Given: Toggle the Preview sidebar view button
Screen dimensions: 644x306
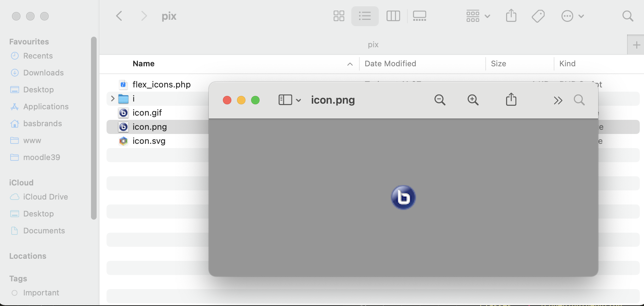Looking at the screenshot, I should [x=285, y=100].
